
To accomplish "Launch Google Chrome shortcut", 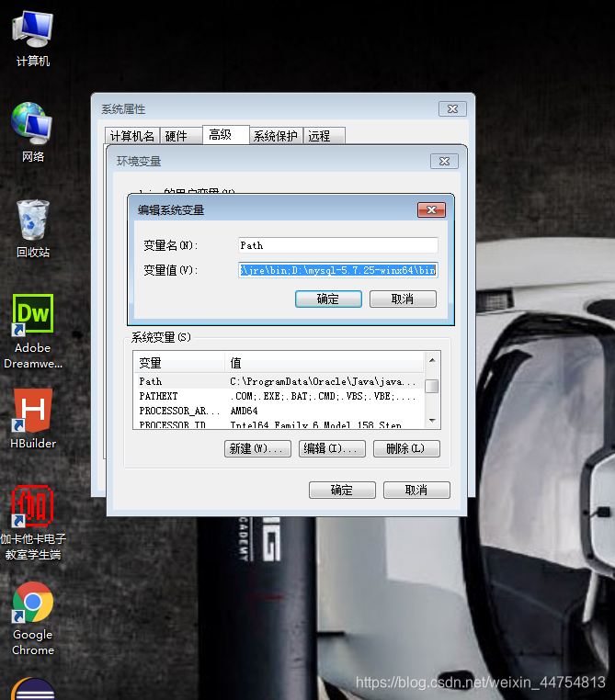I will tap(32, 619).
